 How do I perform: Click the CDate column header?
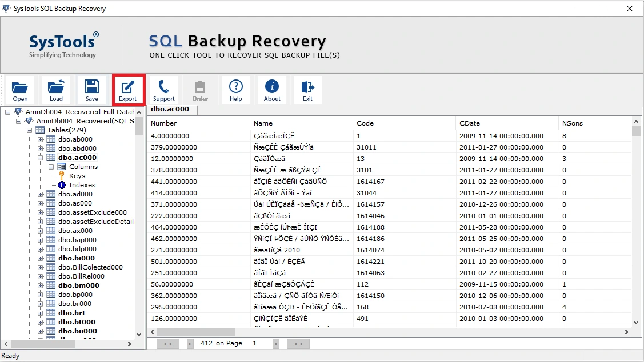point(507,123)
